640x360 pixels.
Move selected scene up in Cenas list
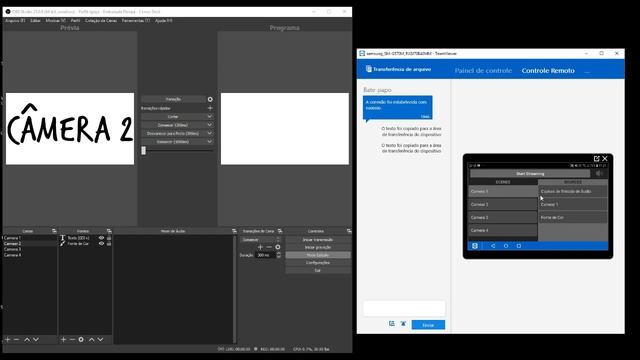[x=27, y=339]
